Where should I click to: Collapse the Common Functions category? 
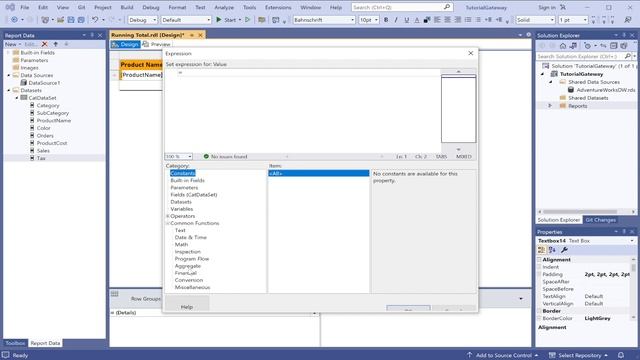[x=168, y=223]
